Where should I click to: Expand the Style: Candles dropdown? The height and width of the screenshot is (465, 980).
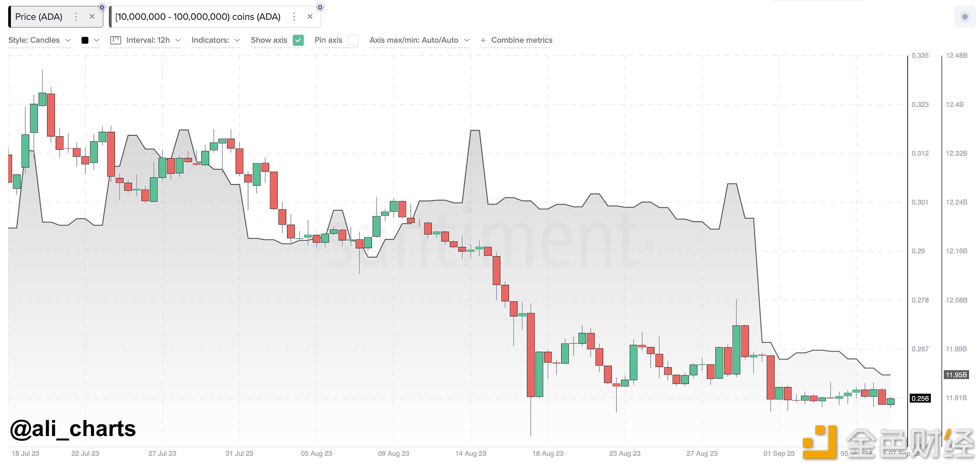[x=40, y=40]
